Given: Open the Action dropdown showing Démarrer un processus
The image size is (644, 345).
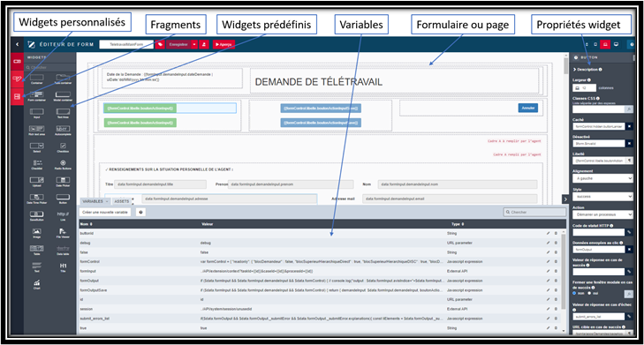Looking at the screenshot, I should point(603,214).
